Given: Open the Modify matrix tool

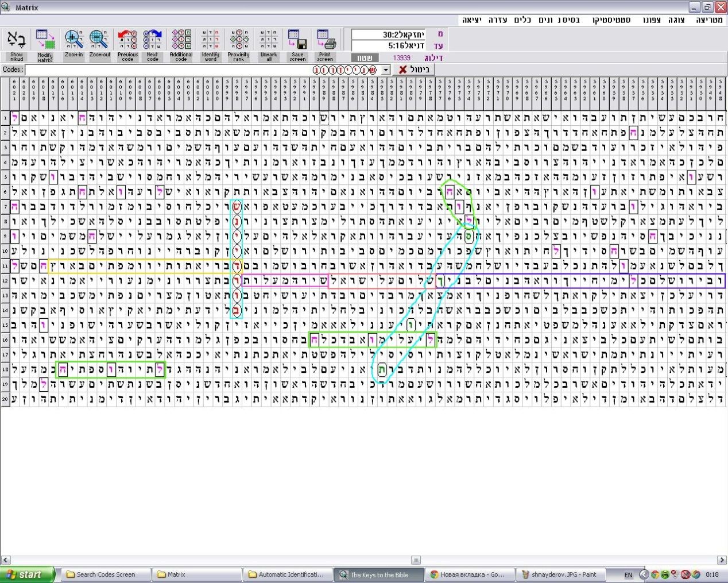Looking at the screenshot, I should click(45, 40).
